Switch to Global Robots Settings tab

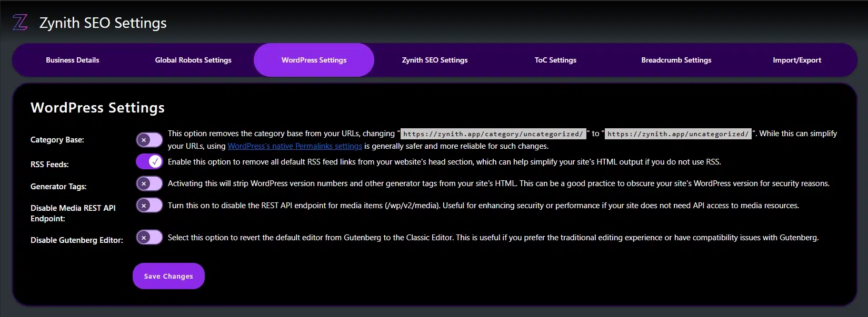(x=193, y=60)
